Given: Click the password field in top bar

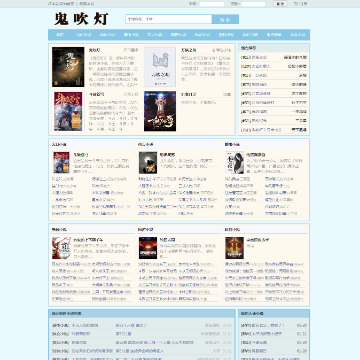Looking at the screenshot, I should tap(253, 4).
